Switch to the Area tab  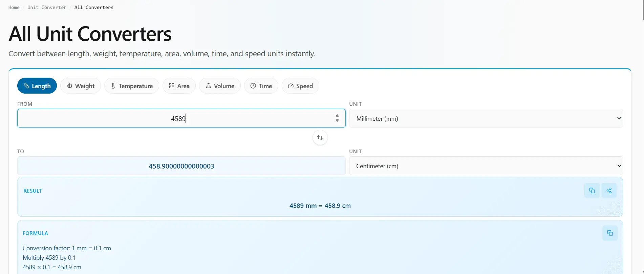pos(179,86)
